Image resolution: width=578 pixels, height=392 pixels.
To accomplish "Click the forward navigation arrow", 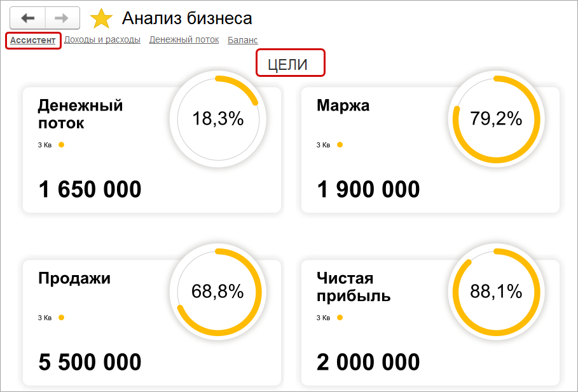I will click(61, 18).
